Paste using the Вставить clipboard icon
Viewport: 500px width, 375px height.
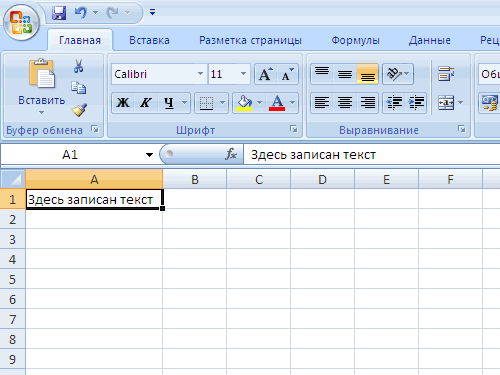(x=41, y=74)
